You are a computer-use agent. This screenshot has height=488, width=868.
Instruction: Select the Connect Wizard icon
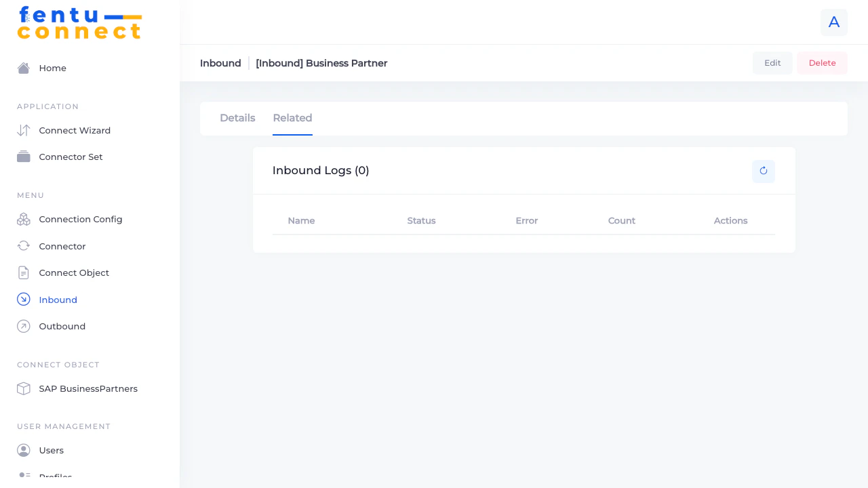tap(23, 130)
